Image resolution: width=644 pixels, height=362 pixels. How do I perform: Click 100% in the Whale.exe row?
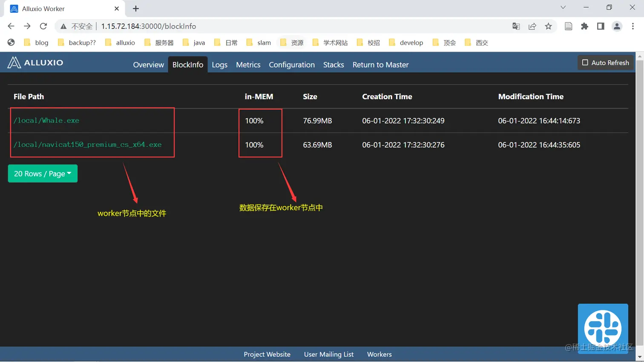click(x=254, y=121)
